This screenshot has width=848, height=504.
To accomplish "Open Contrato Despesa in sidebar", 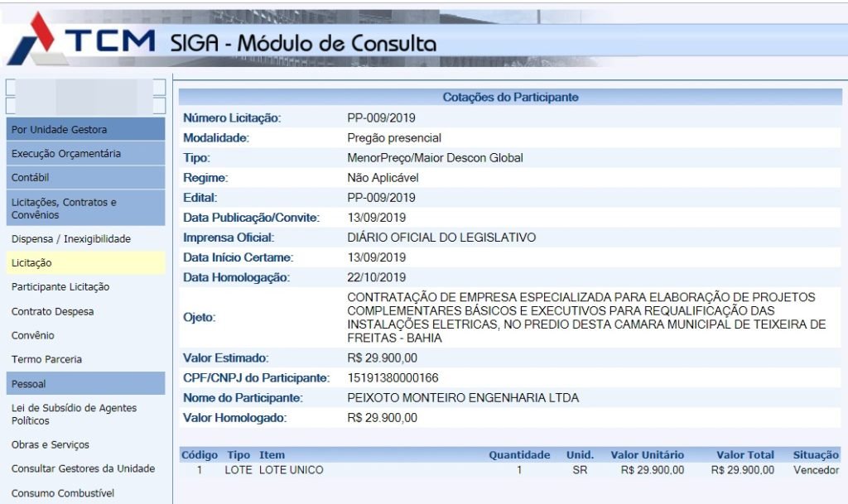I will pyautogui.click(x=52, y=311).
